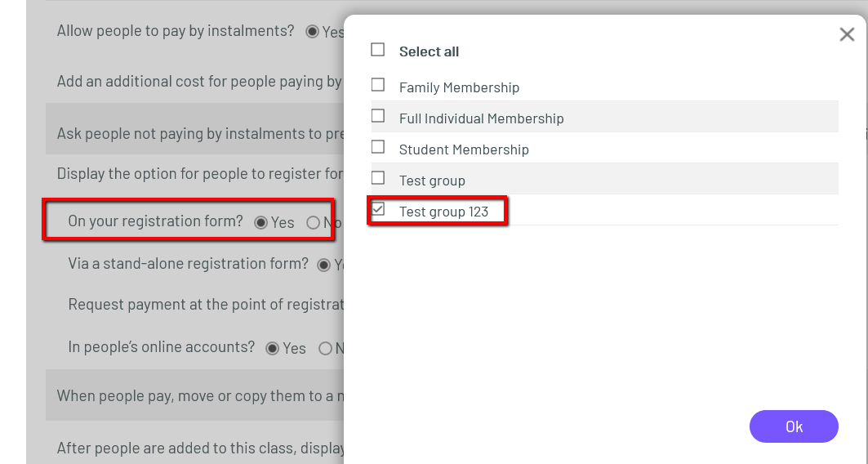Click the Student Membership label text
The width and height of the screenshot is (868, 464).
464,149
